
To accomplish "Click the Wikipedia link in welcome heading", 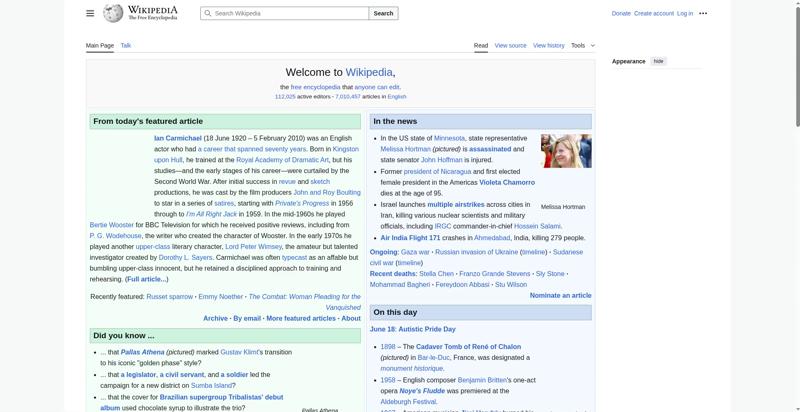I will [369, 72].
